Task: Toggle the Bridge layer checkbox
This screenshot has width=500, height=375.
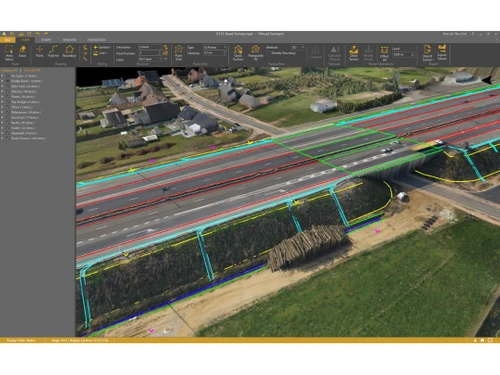Action: (8, 81)
